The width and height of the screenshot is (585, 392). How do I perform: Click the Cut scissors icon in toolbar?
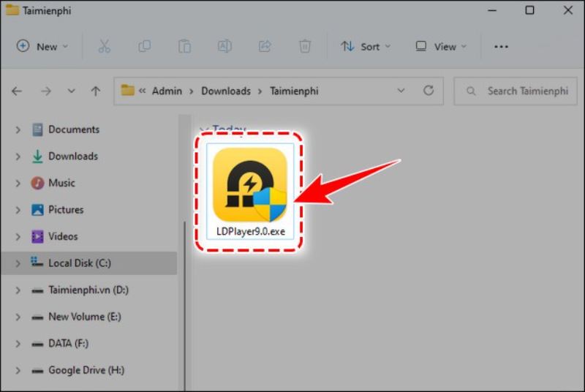tap(104, 46)
